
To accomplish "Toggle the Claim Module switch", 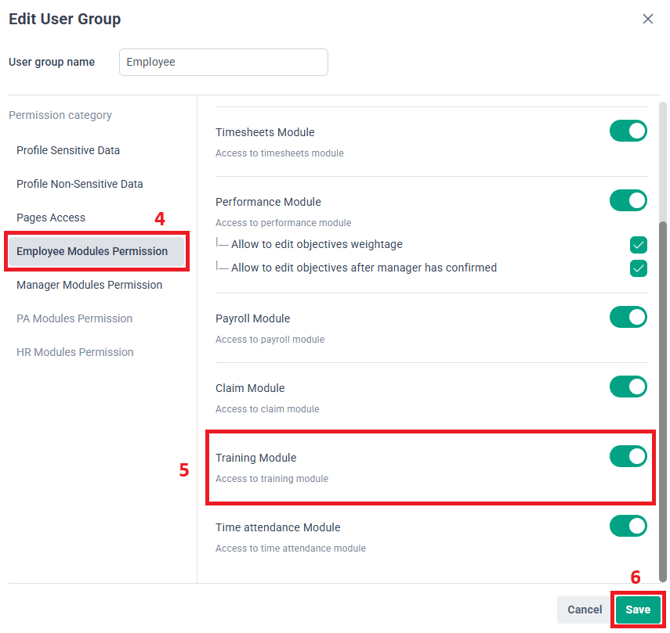I will point(628,387).
